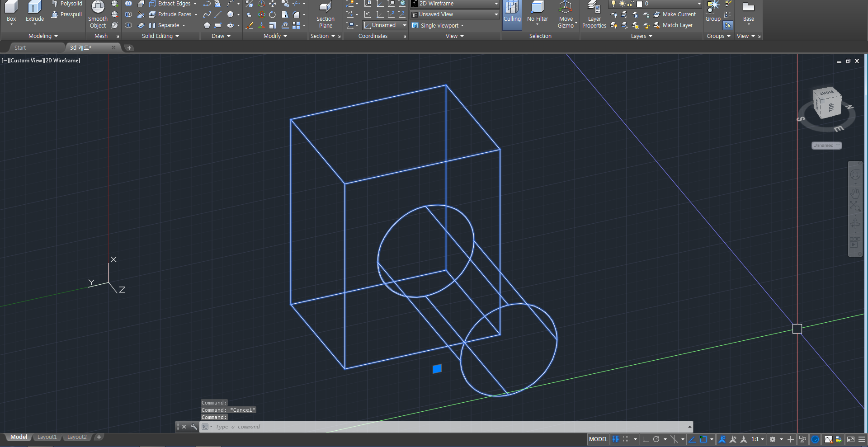Viewport: 868px width, 447px height.
Task: Open Single viewport dropdown
Action: point(438,25)
